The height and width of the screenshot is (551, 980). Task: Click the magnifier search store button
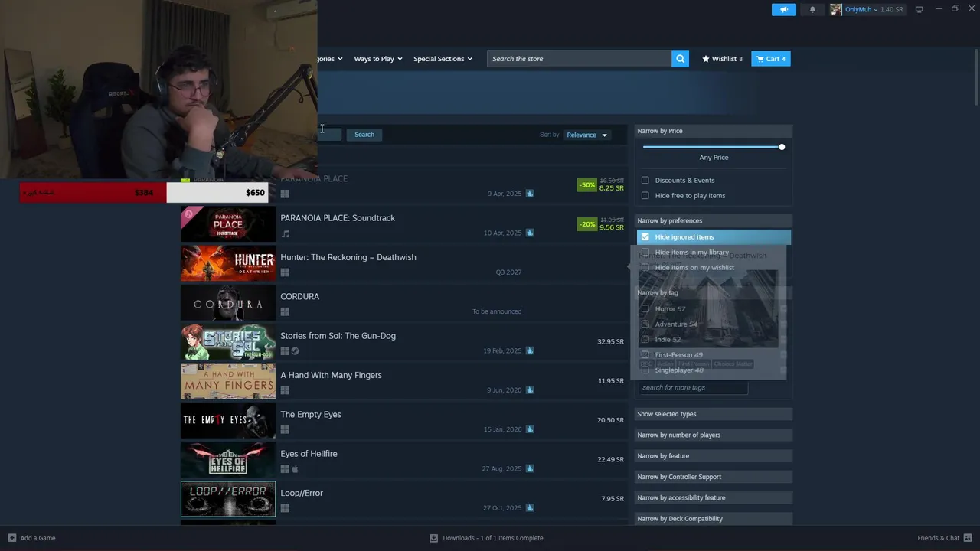[x=680, y=59]
